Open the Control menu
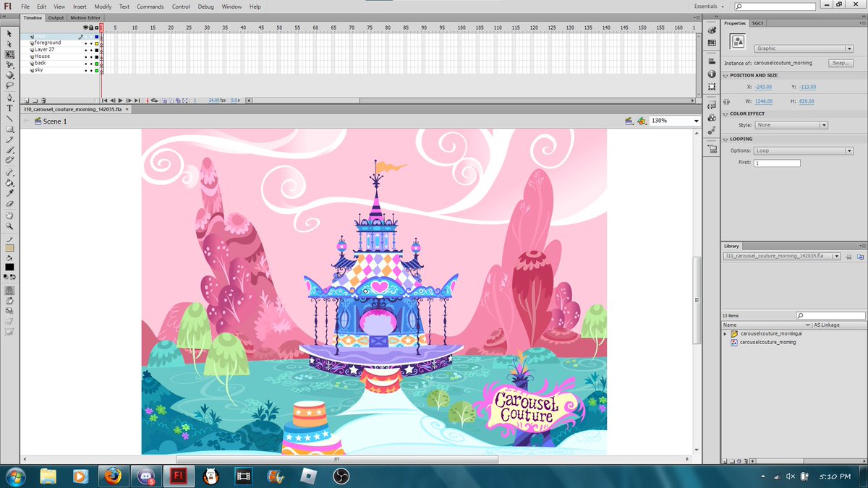The width and height of the screenshot is (868, 488). point(181,7)
